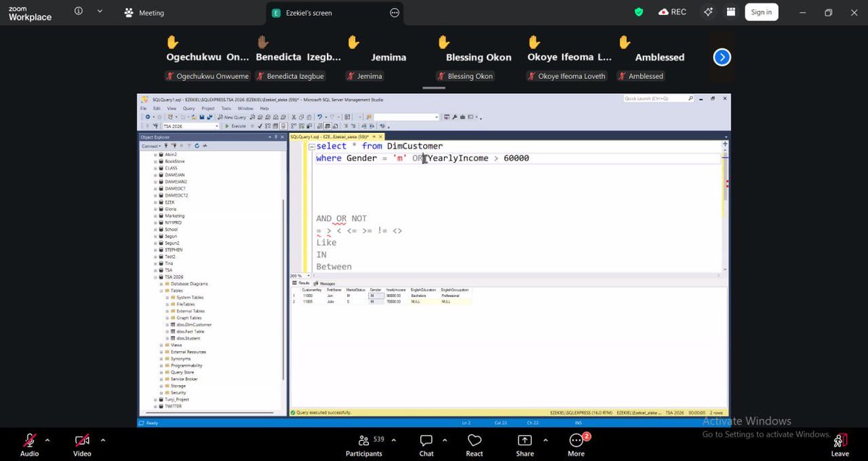Open the SSMS Query menu
The image size is (868, 461).
[x=189, y=108]
